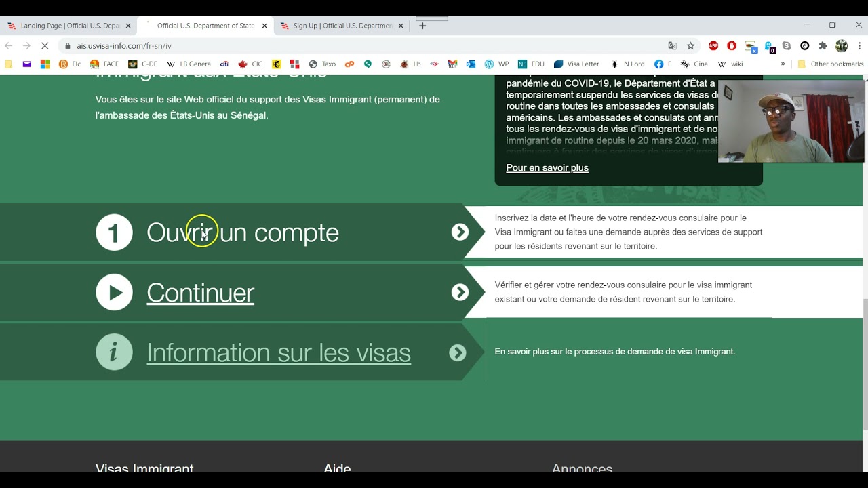
Task: Open the LB Genera Wikipedia bookmark
Action: (x=189, y=64)
